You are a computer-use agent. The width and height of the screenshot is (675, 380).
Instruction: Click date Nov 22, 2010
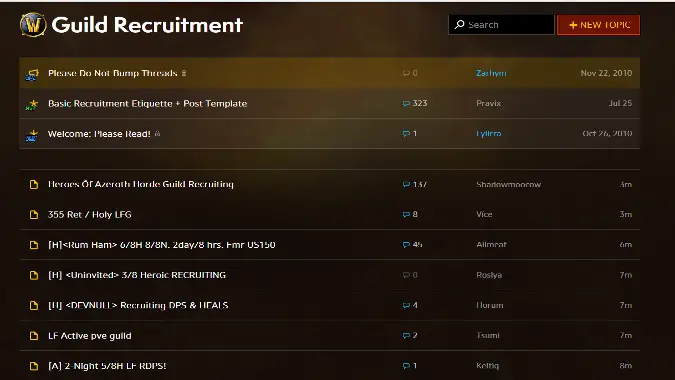pyautogui.click(x=606, y=73)
